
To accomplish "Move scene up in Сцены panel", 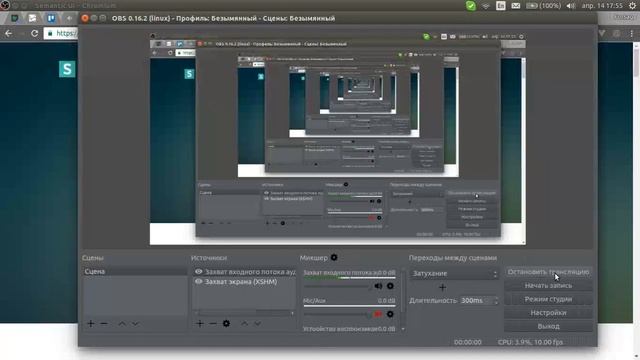I will [x=122, y=324].
